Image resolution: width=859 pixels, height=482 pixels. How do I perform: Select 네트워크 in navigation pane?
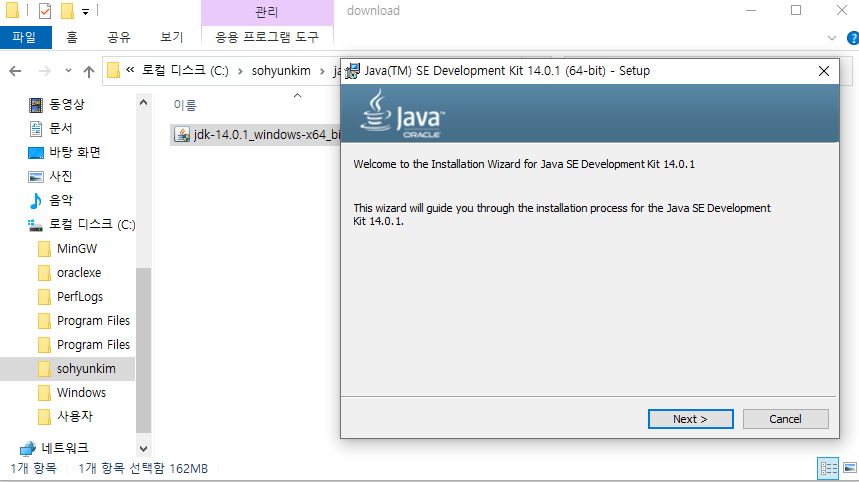point(65,448)
